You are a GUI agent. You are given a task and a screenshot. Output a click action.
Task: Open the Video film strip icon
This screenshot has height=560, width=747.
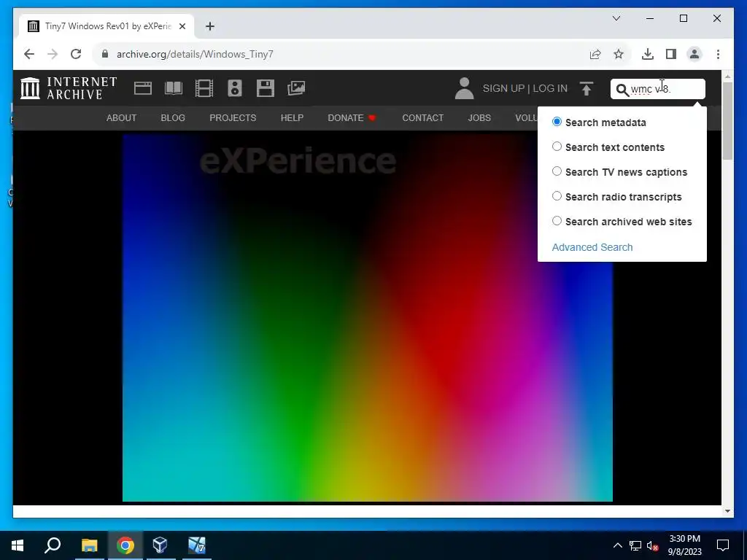204,88
